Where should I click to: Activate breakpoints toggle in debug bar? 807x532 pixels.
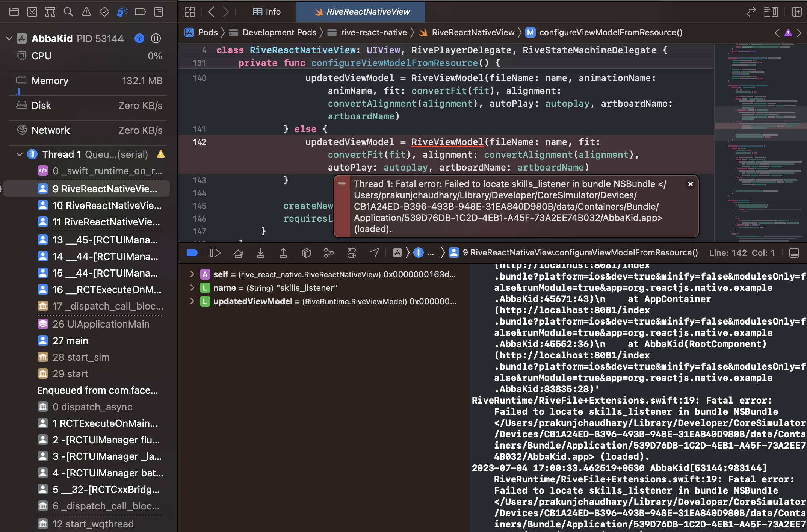tap(192, 253)
